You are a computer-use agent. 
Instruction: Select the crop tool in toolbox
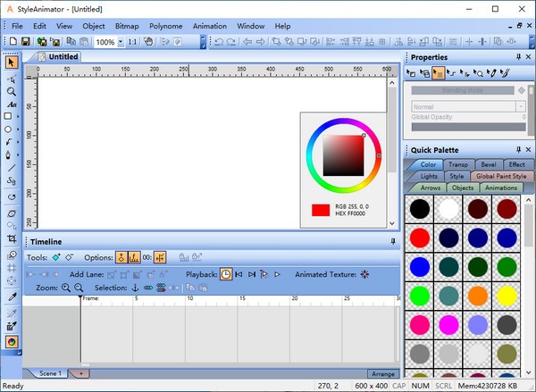click(12, 238)
